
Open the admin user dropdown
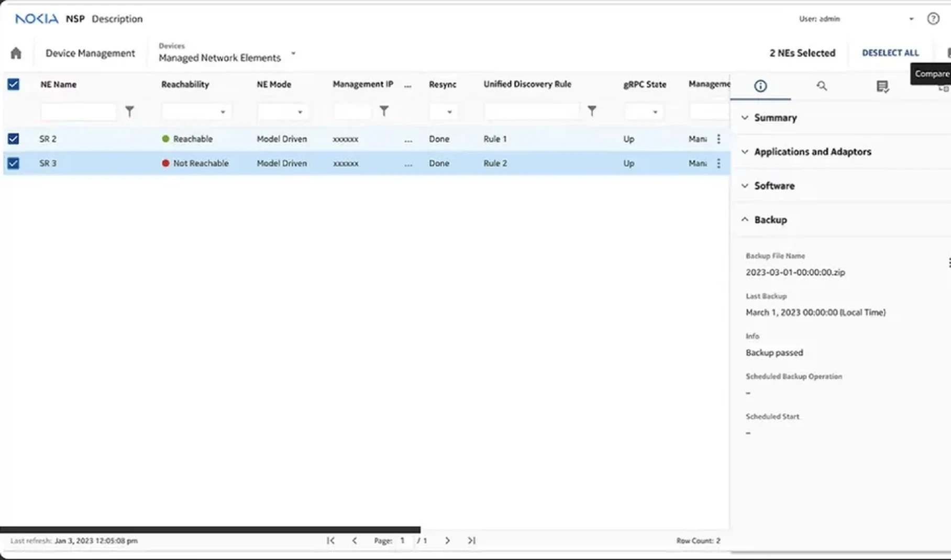click(911, 19)
